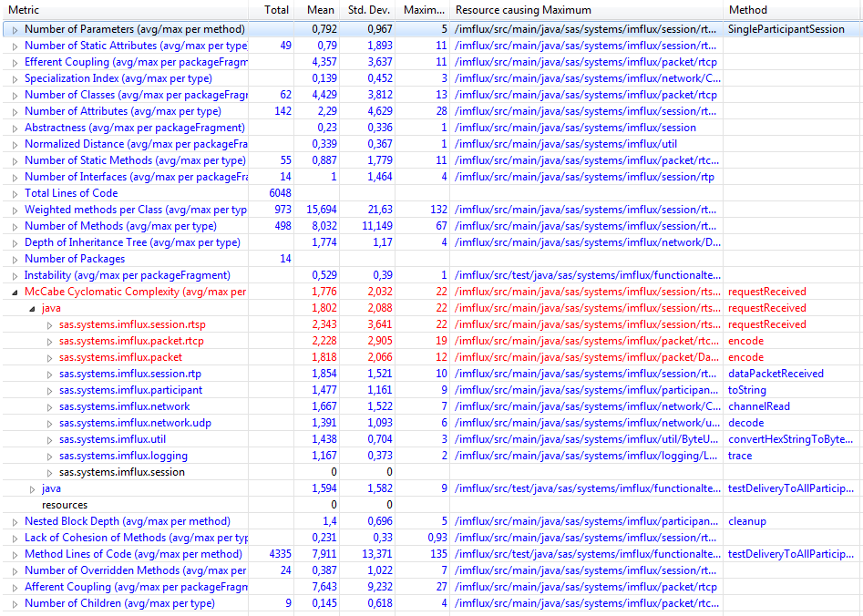Expand Total Lines of Code row

[15, 194]
